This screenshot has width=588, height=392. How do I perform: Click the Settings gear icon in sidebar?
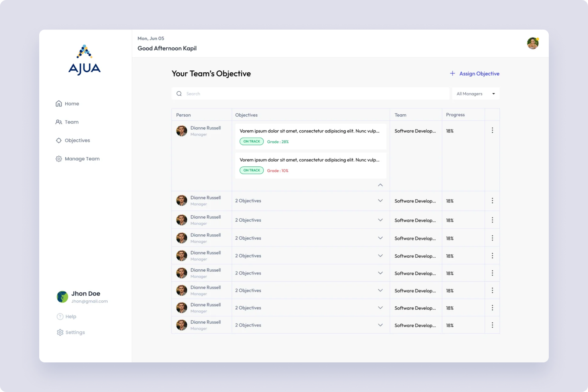point(60,332)
